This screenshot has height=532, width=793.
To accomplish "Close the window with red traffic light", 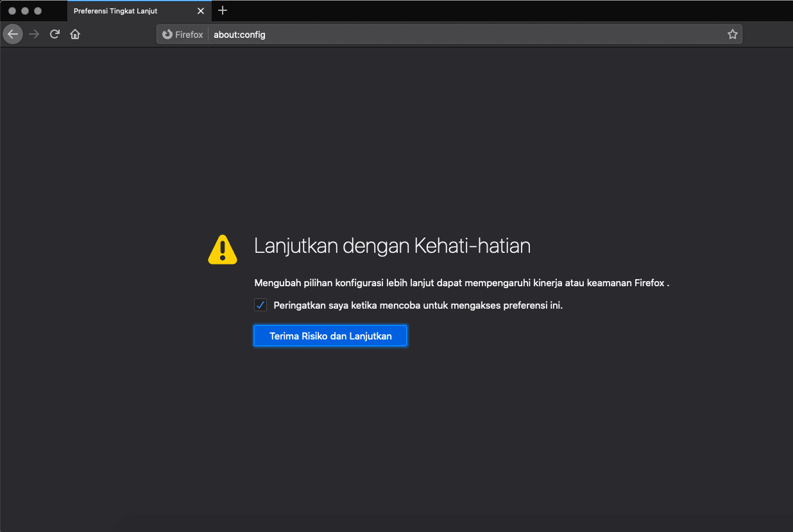I will pos(12,11).
